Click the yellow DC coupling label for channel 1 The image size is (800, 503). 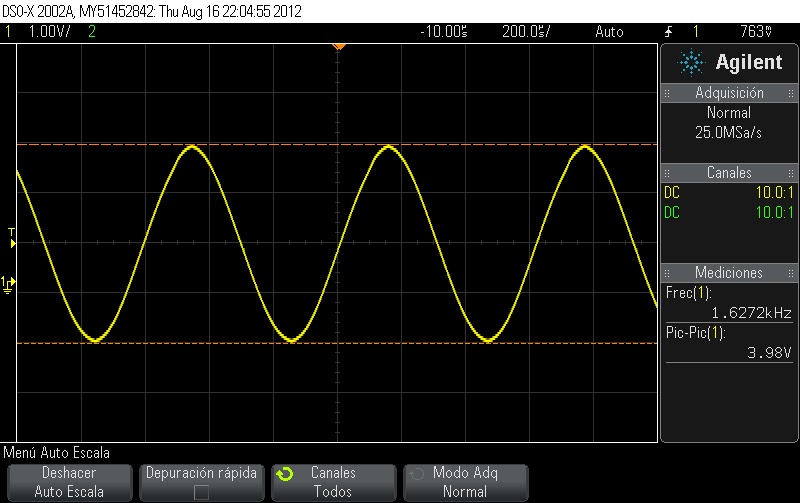pyautogui.click(x=672, y=193)
